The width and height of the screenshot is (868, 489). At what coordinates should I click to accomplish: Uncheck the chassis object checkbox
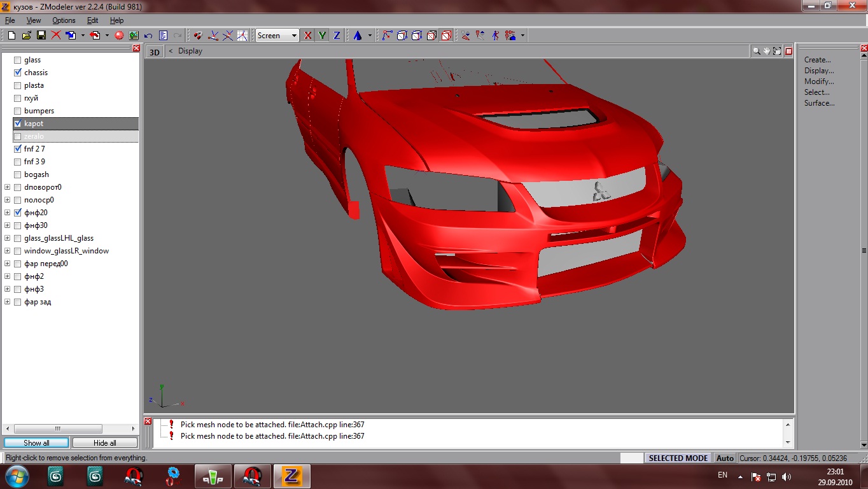coord(18,73)
